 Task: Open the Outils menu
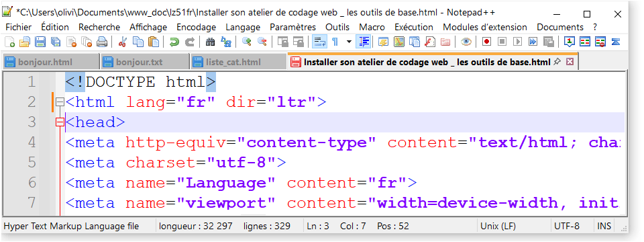337,27
